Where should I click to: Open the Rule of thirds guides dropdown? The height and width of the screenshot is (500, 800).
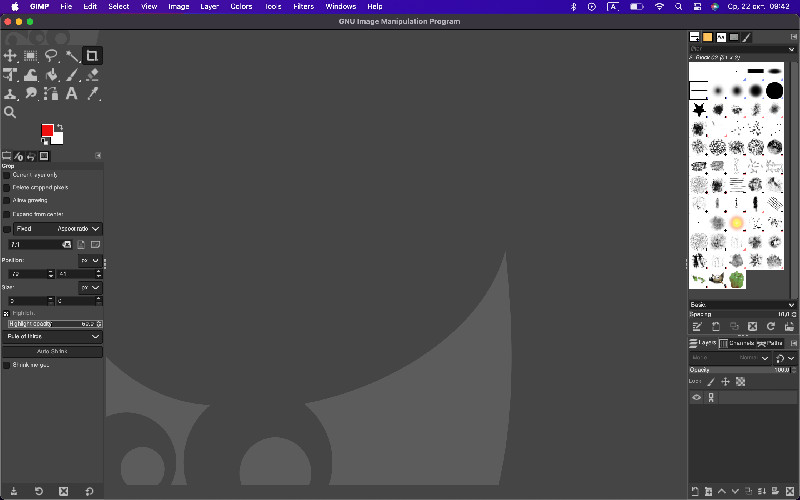point(53,337)
